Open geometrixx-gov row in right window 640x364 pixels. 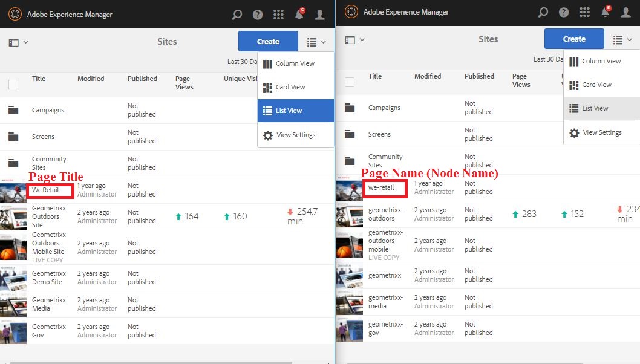point(385,328)
